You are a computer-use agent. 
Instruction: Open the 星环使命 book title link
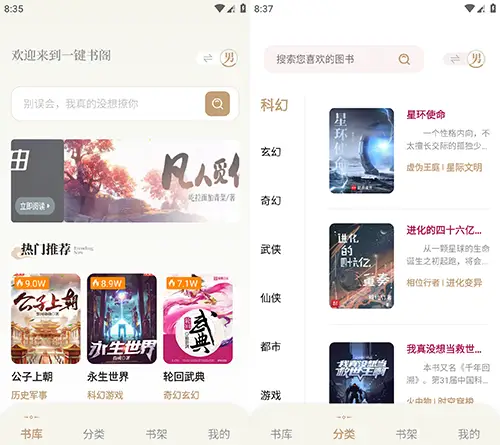pyautogui.click(x=426, y=115)
